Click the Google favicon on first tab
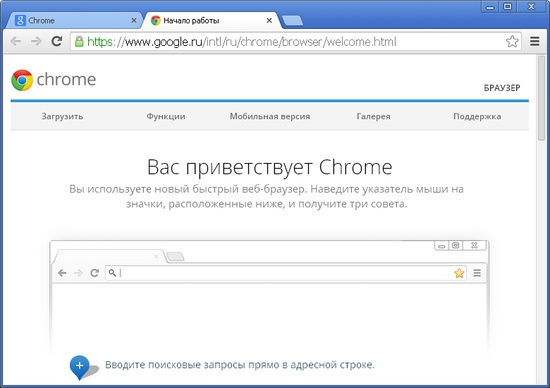550x388 pixels. 20,21
